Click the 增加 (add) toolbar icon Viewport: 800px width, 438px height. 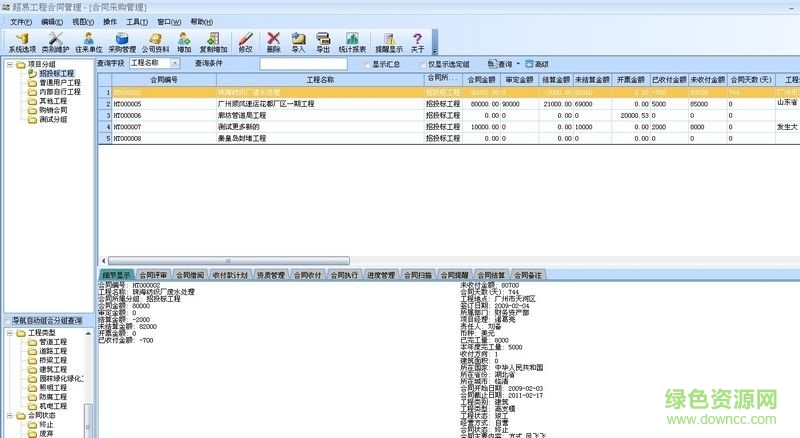click(x=184, y=41)
